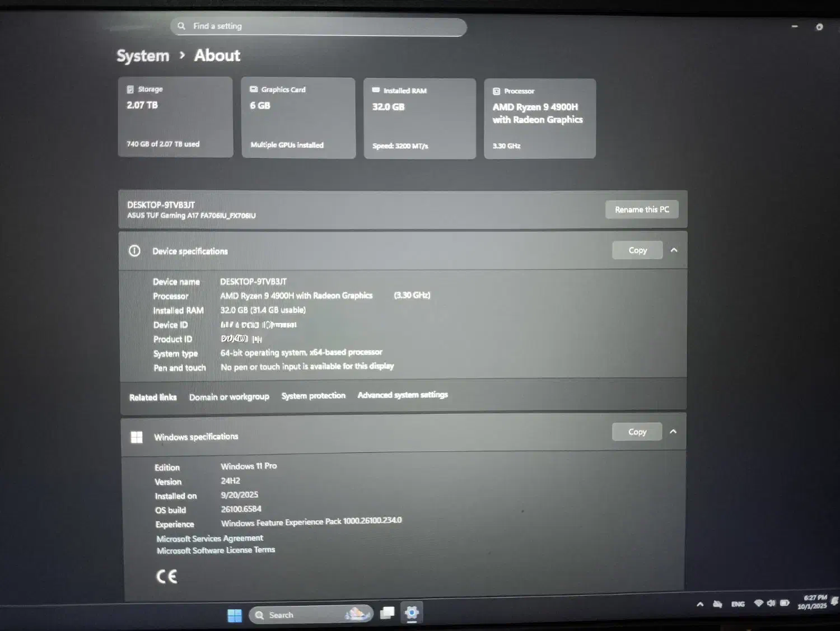840x631 pixels.
Task: Click the CE certification mark
Action: point(166,577)
